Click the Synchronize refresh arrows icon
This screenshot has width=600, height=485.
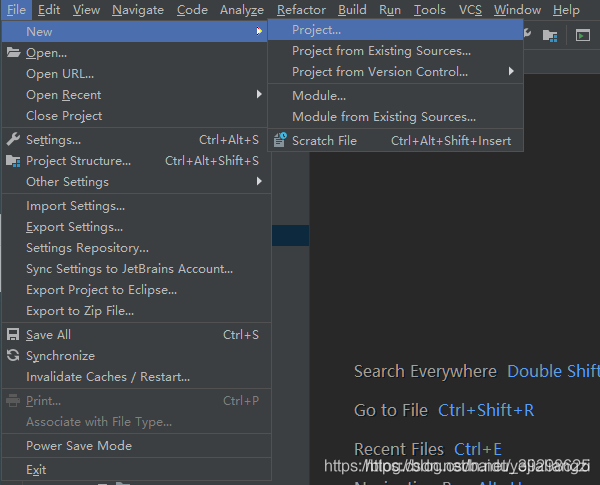click(x=13, y=356)
